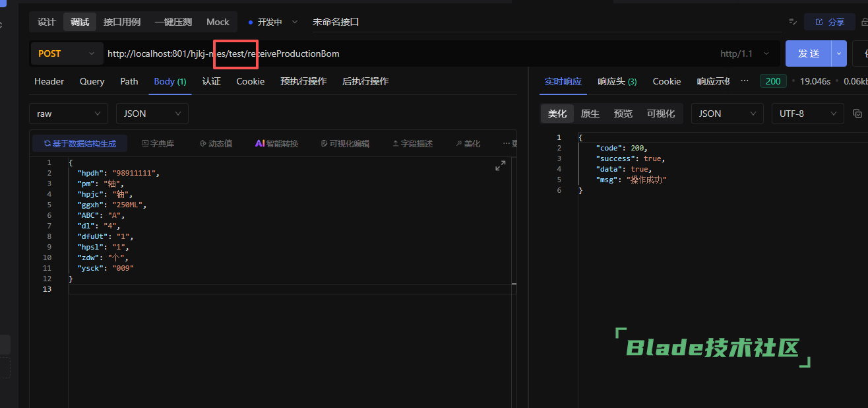This screenshot has height=408, width=868.
Task: Click the edit description icon beside 分享
Action: click(x=793, y=22)
